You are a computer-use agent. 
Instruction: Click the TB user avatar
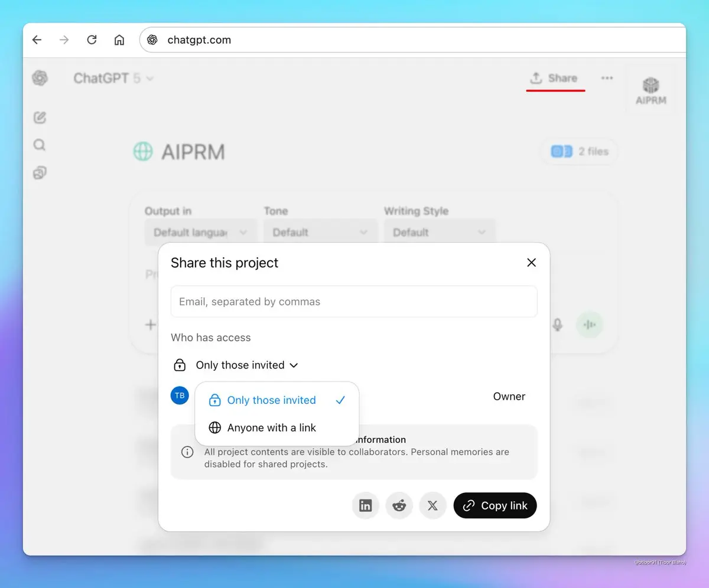point(180,396)
